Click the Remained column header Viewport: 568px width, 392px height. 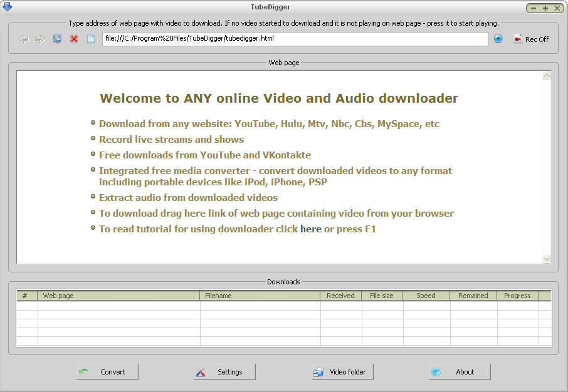473,296
